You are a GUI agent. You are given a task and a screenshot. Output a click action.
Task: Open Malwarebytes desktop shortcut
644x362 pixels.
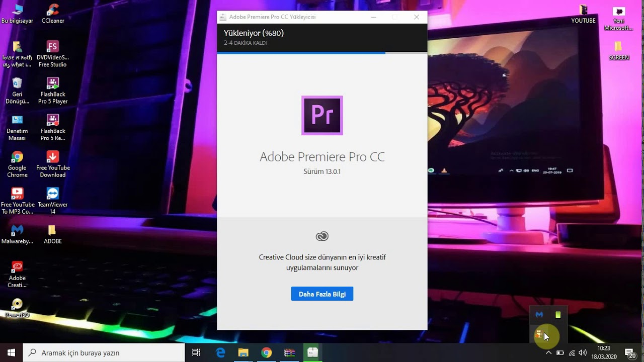(17, 234)
